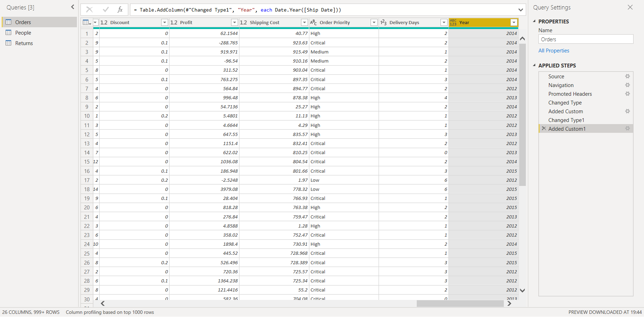
Task: Close the Query Settings pane
Action: (x=630, y=7)
